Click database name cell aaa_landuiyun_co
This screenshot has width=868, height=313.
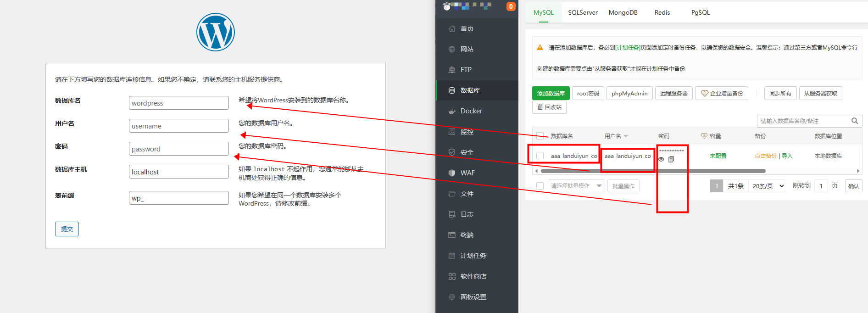pyautogui.click(x=574, y=156)
